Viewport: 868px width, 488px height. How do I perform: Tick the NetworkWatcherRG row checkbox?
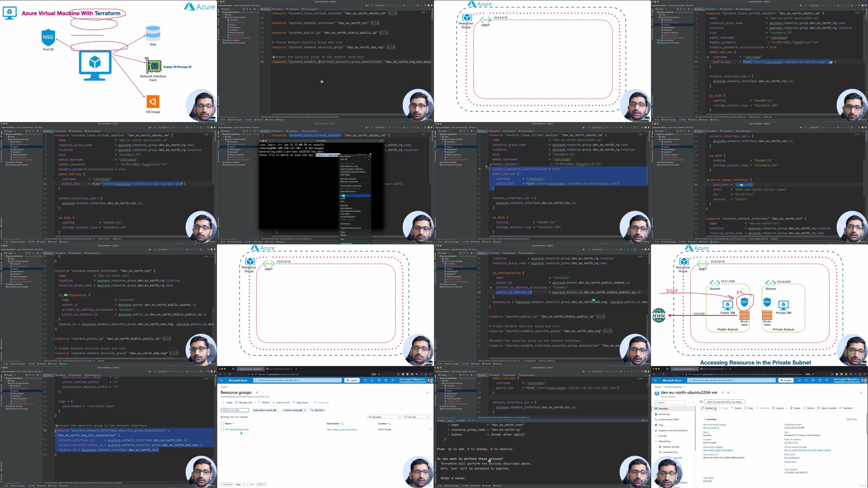(222, 429)
